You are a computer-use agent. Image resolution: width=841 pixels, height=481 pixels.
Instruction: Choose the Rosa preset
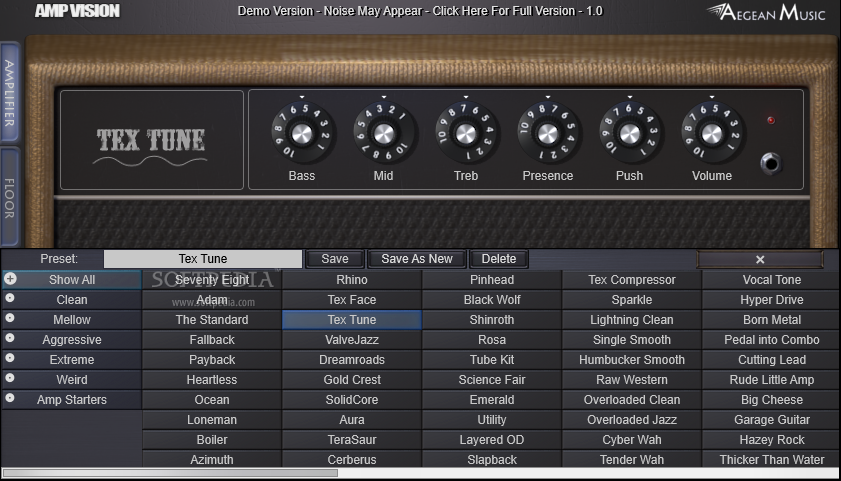coord(492,340)
